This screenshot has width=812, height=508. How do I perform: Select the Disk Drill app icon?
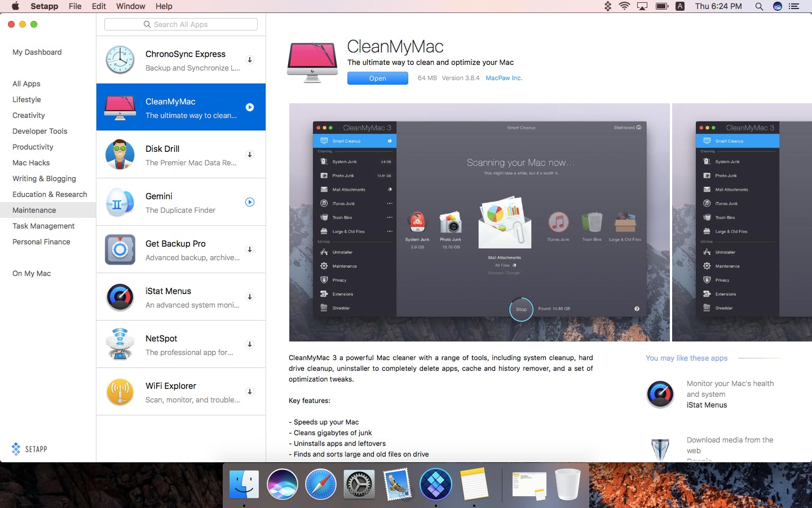click(120, 155)
